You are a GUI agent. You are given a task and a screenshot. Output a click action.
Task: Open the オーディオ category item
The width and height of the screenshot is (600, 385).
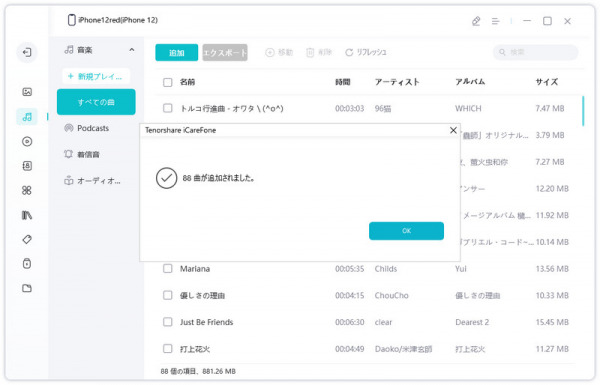(x=93, y=181)
